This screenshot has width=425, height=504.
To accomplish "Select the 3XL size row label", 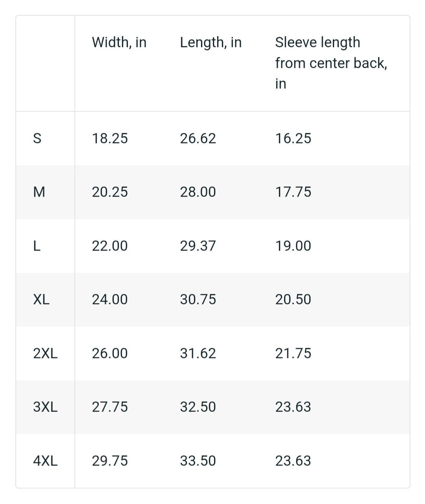I will click(45, 407).
